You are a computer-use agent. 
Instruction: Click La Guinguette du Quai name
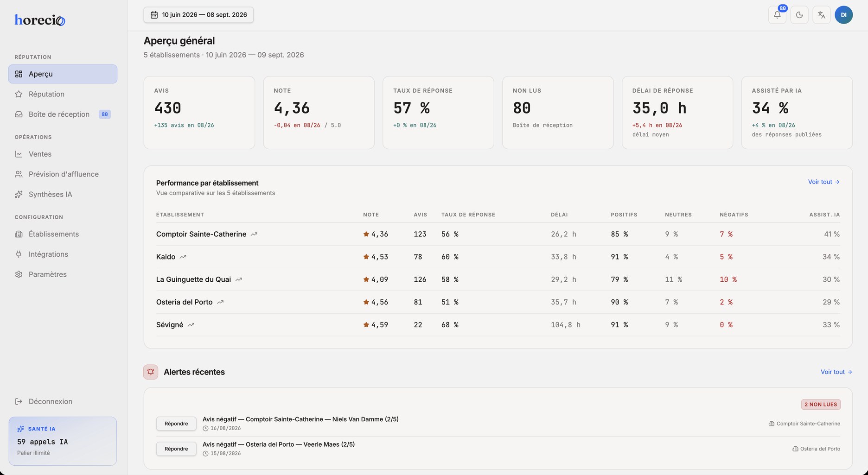click(193, 279)
